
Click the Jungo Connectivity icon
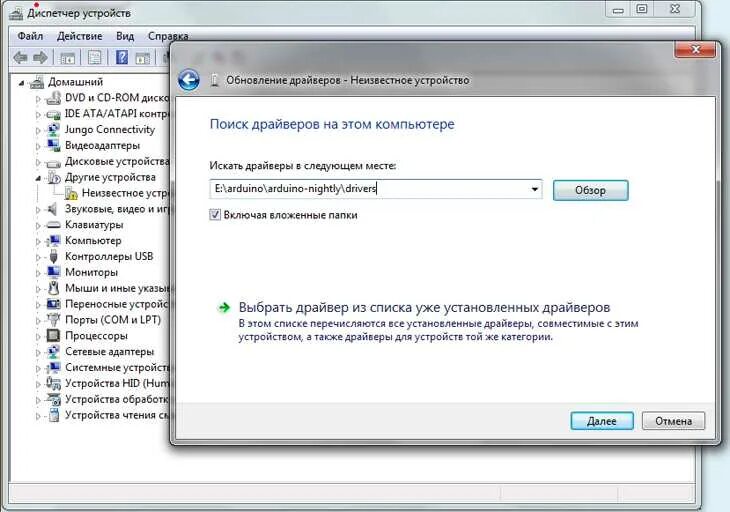[54, 129]
